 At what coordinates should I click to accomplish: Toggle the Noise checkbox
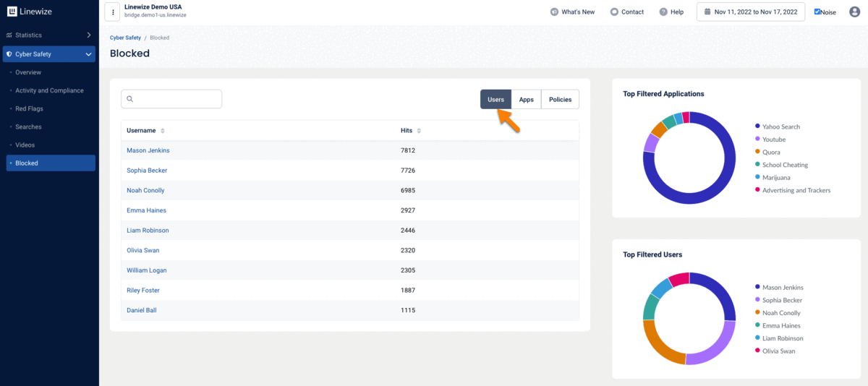tap(817, 12)
